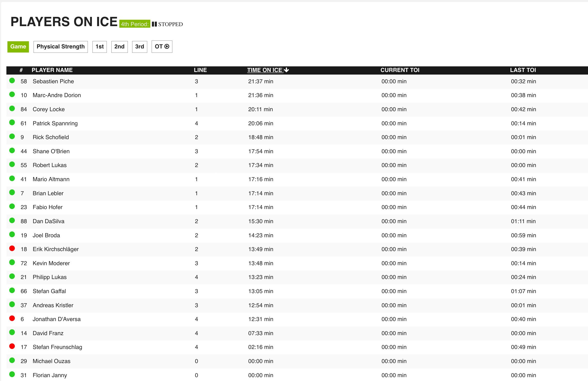
Task: Click green status dot for Dan DaSilva
Action: (12, 220)
